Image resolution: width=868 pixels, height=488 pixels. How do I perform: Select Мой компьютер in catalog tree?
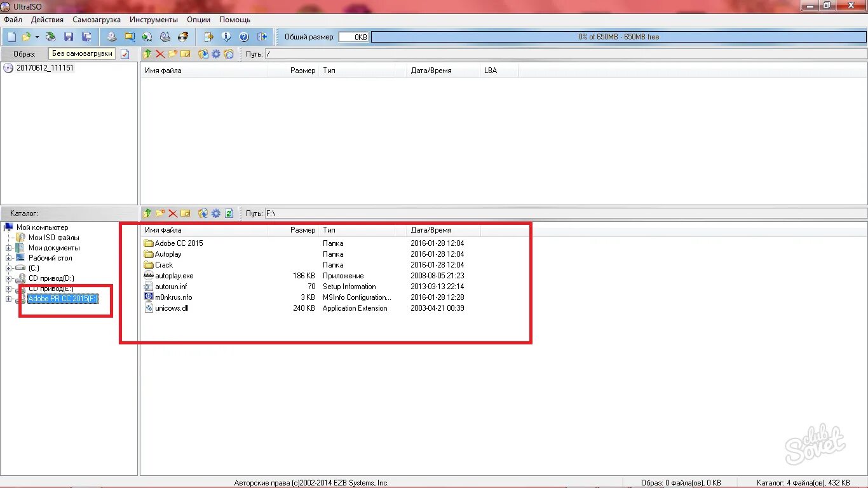tap(42, 227)
